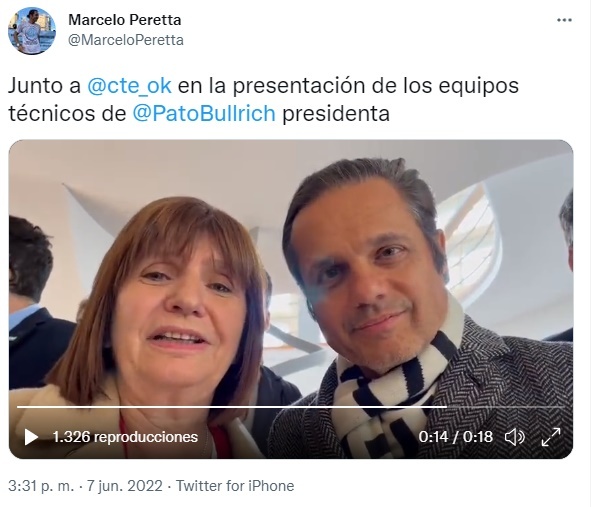The height and width of the screenshot is (507, 599).
Task: Click the tweet text word presidenta
Action: (336, 113)
